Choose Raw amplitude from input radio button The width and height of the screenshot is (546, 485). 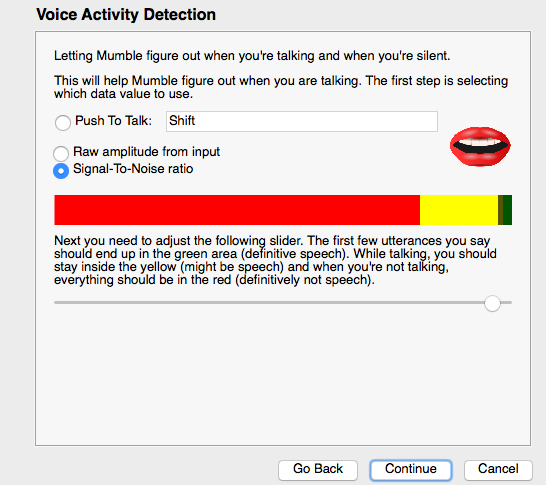click(x=61, y=154)
